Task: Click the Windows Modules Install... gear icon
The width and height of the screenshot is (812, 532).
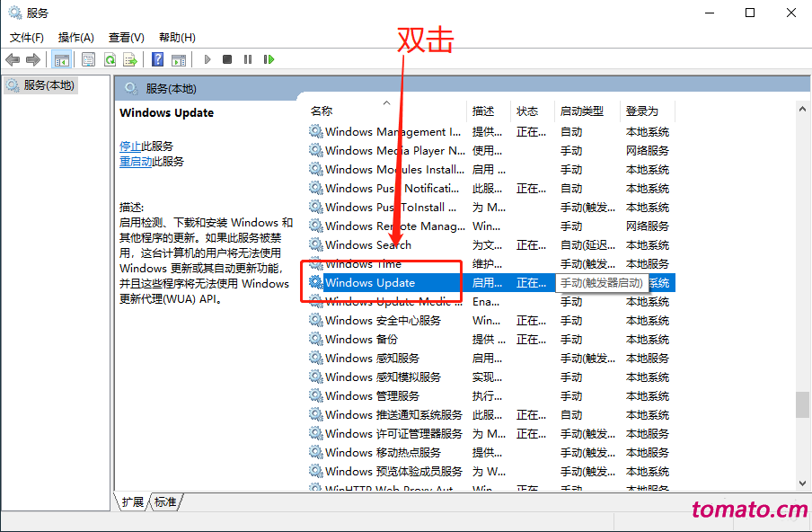Action: [x=316, y=169]
